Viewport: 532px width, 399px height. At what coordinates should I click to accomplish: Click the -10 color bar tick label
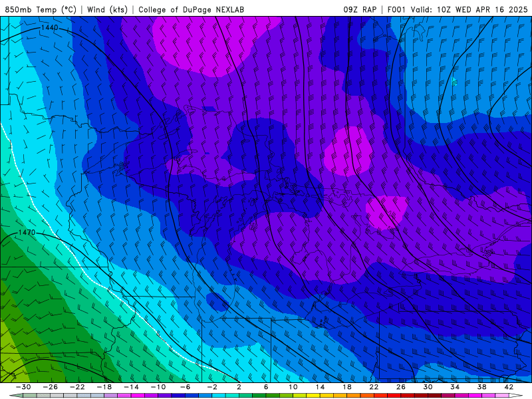coord(158,387)
